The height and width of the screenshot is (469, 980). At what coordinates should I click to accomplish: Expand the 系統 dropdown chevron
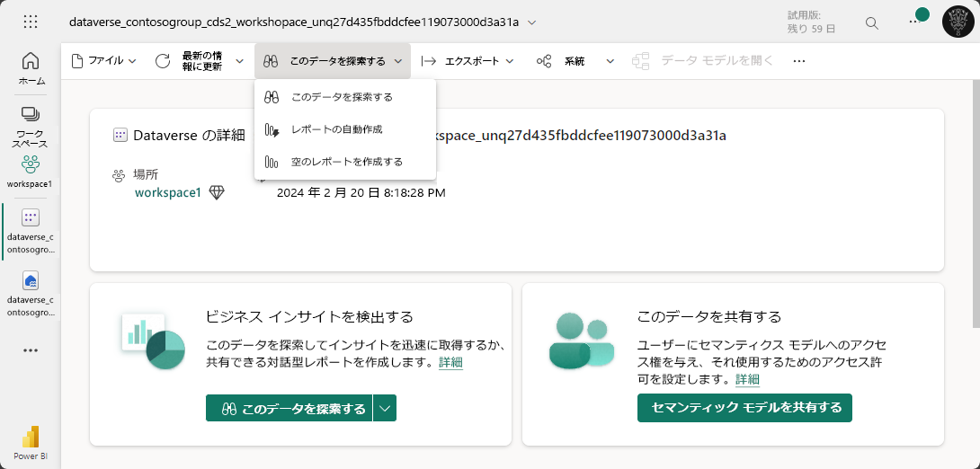pos(610,61)
